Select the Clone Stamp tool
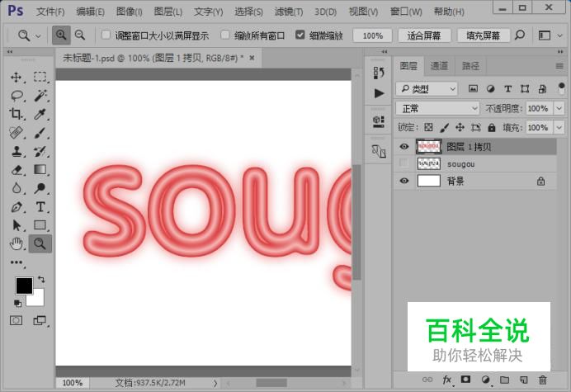Viewport: 571px width, 392px height. pos(17,151)
